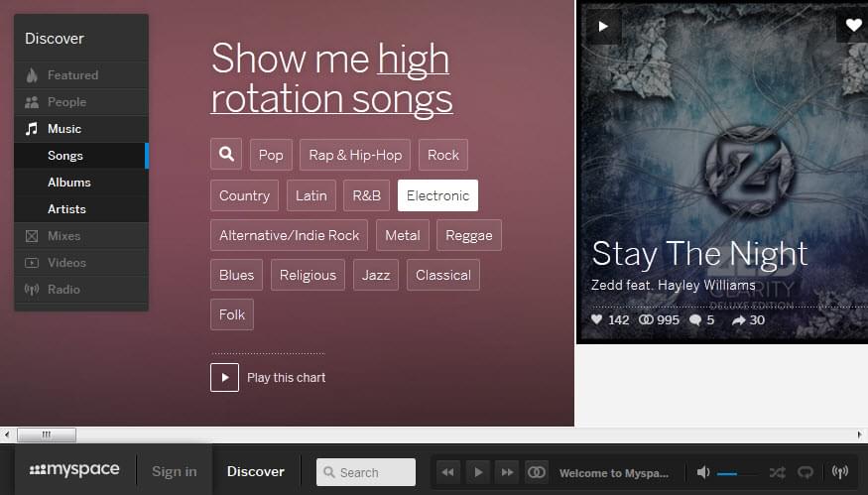
Task: Like Stay The Night with heart icon
Action: tap(853, 26)
